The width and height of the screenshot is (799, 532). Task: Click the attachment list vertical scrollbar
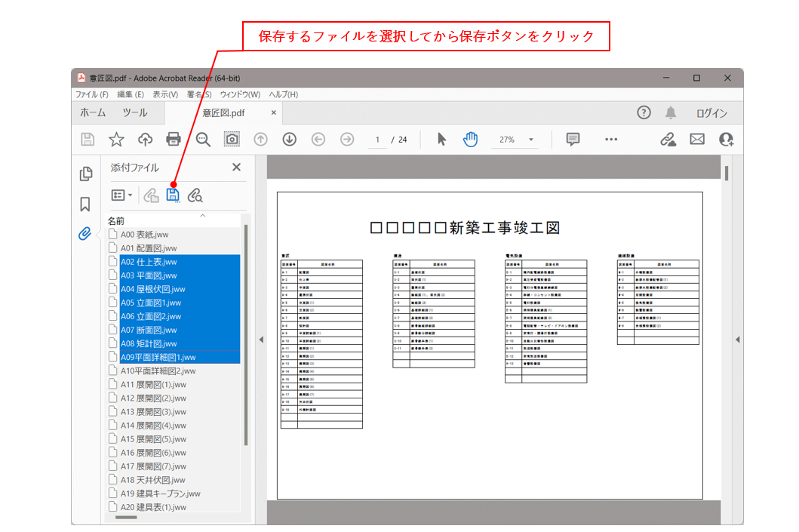pyautogui.click(x=246, y=332)
